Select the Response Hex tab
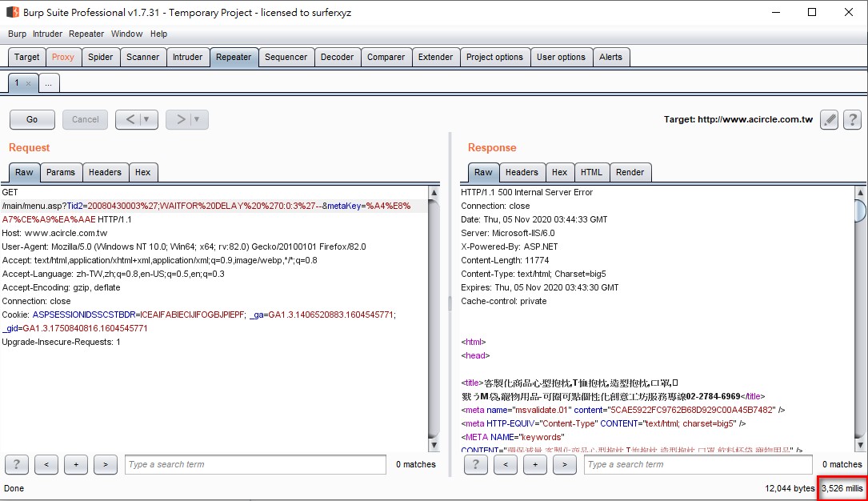 coord(560,172)
